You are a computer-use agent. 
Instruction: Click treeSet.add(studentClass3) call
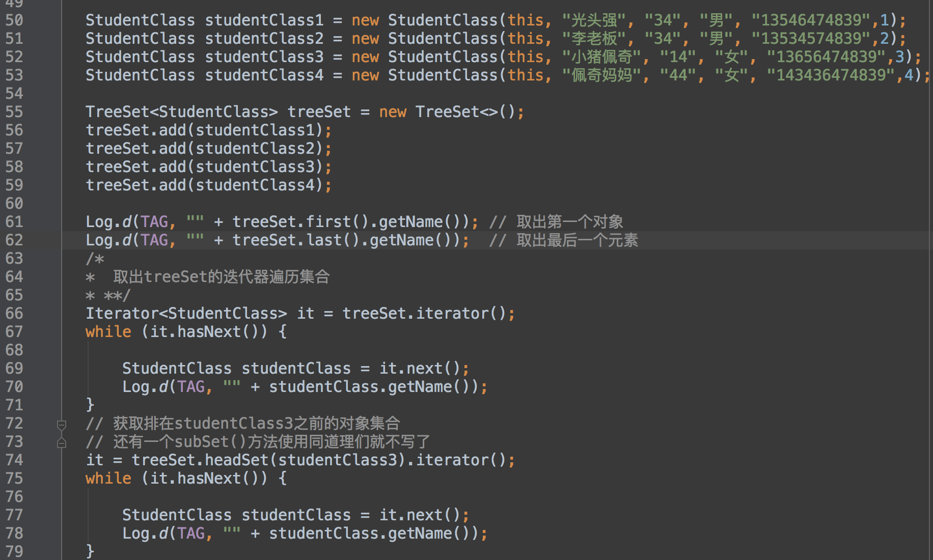[x=205, y=167]
